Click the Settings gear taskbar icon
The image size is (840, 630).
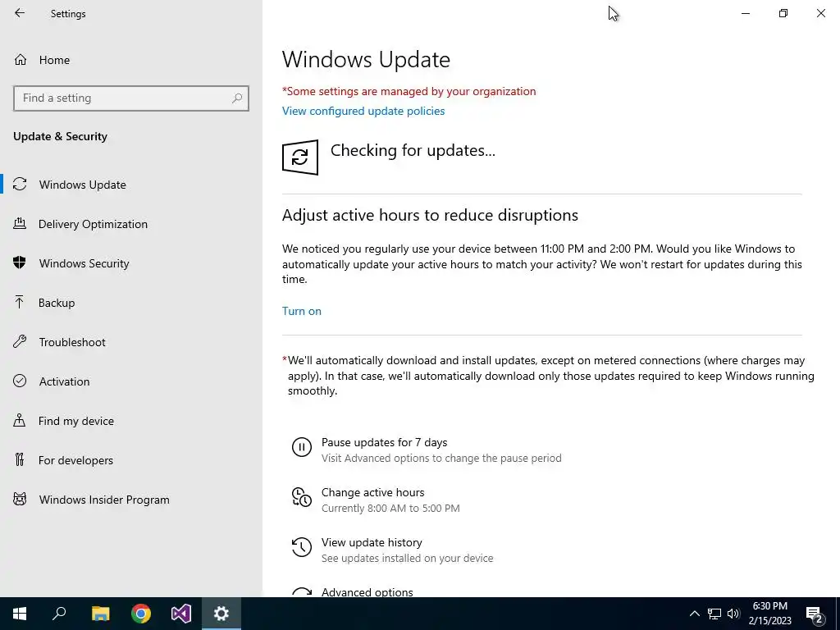click(x=221, y=614)
